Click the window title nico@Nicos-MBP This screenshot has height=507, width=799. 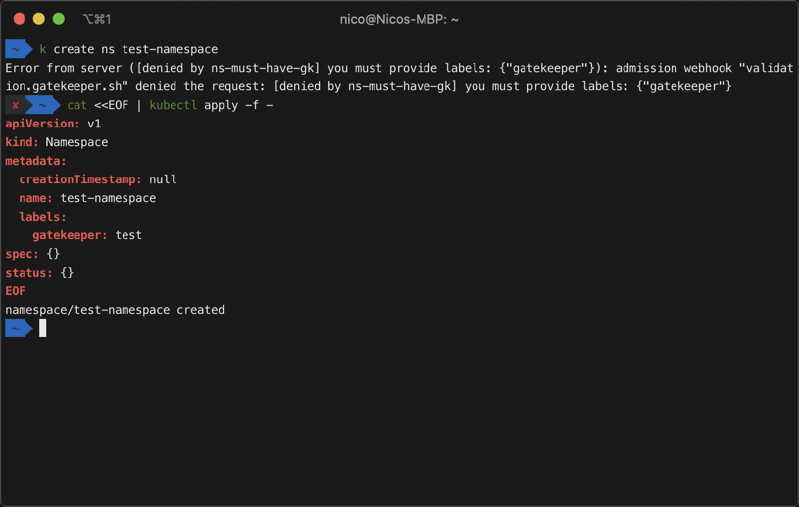tap(399, 19)
